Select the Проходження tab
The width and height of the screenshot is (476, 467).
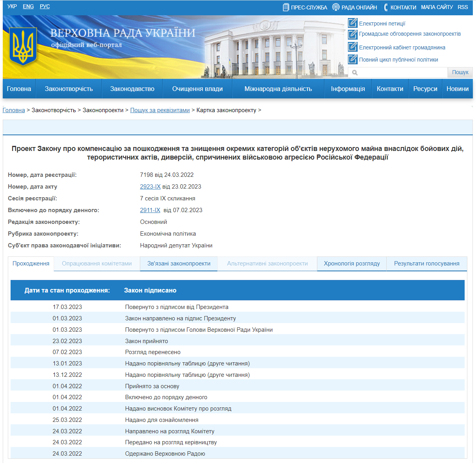click(x=31, y=263)
